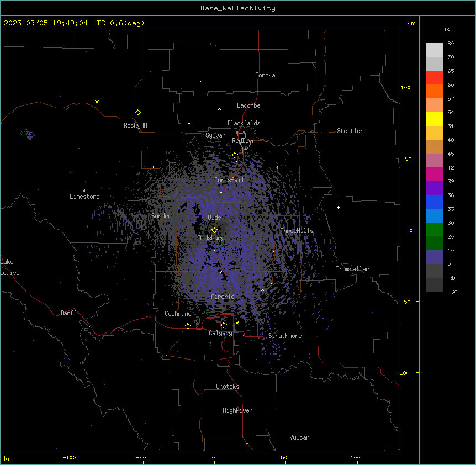Screen dimensions: 476x465
Task: Click the Sylvan label on map
Action: pos(215,135)
